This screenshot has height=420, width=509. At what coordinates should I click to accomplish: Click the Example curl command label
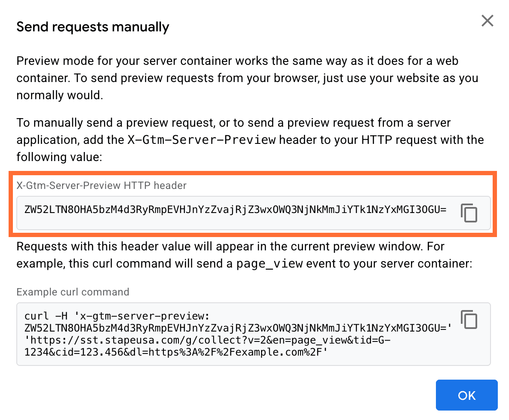point(73,292)
